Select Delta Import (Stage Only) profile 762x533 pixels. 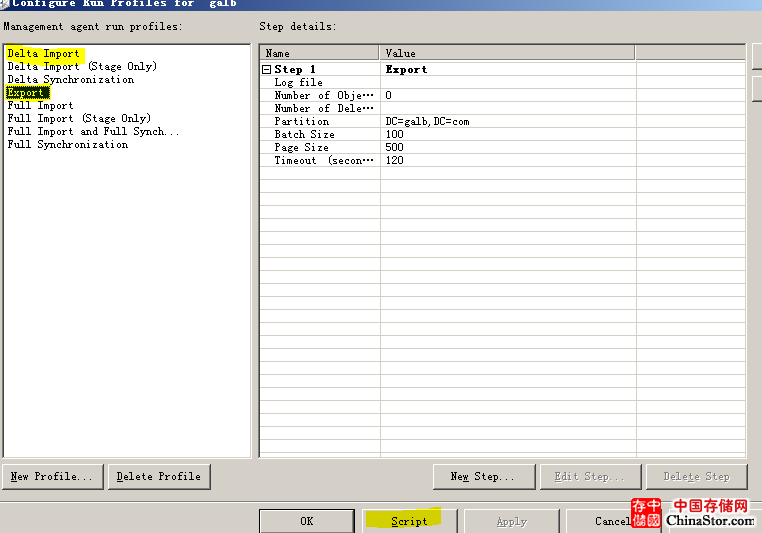81,67
